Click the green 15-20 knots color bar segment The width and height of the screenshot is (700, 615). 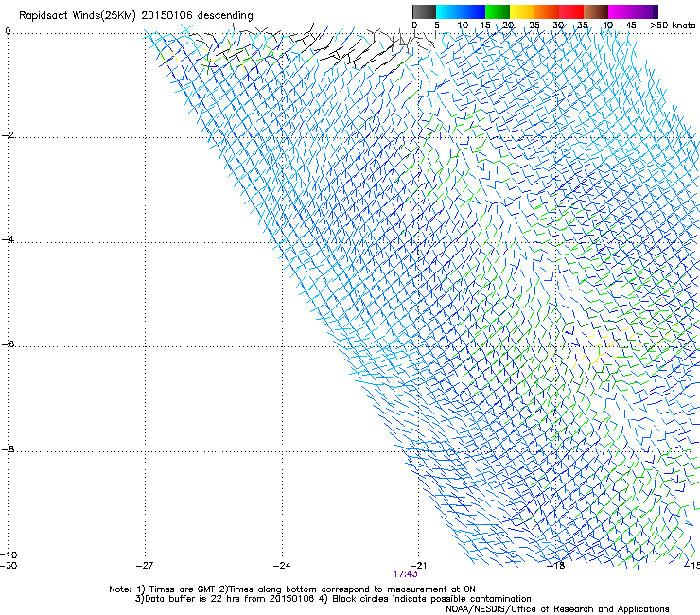(x=498, y=11)
